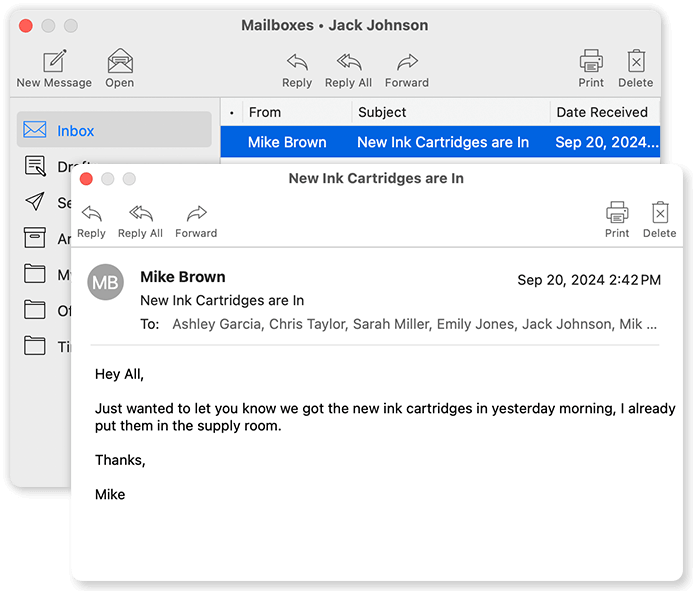Click Forward in the message window toolbar

[x=196, y=222]
